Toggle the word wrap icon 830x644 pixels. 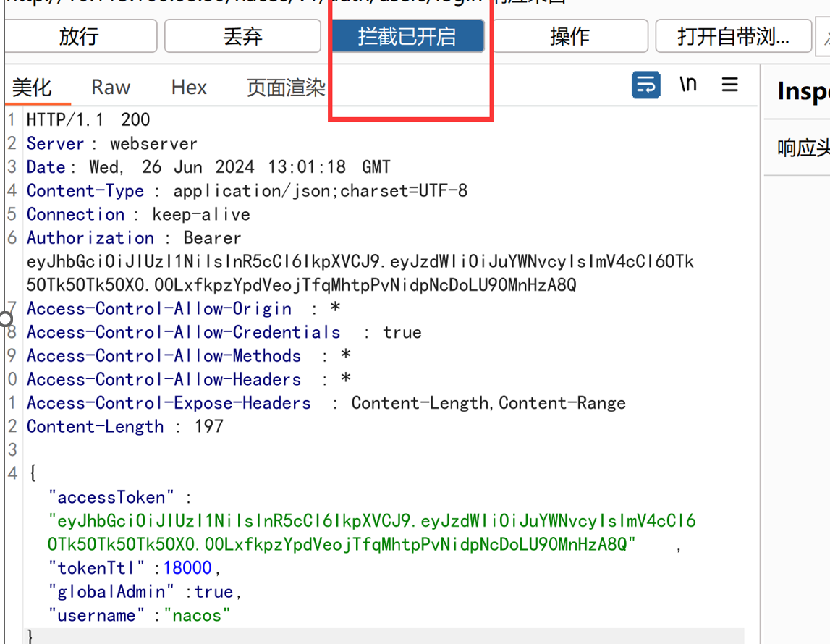click(645, 85)
